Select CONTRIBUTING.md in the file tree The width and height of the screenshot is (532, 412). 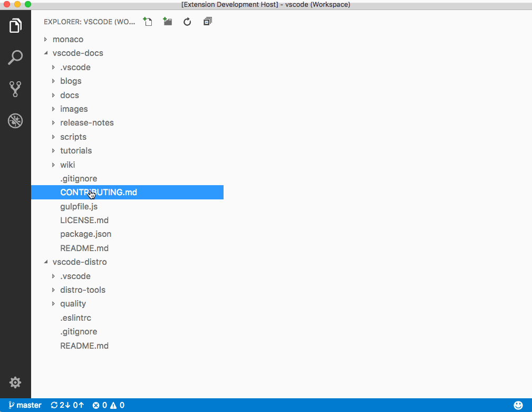click(98, 192)
